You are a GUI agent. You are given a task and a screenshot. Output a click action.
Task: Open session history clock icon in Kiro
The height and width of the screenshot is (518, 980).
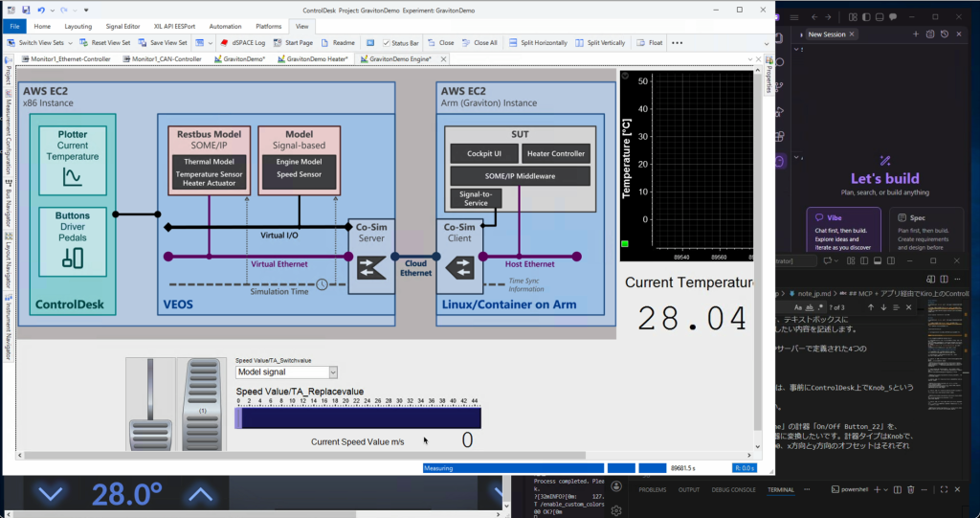[x=945, y=34]
